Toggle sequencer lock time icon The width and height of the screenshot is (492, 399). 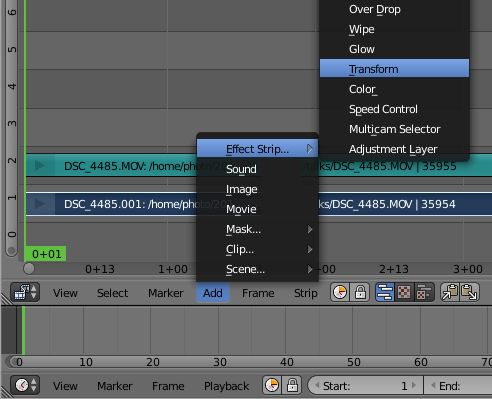click(360, 292)
